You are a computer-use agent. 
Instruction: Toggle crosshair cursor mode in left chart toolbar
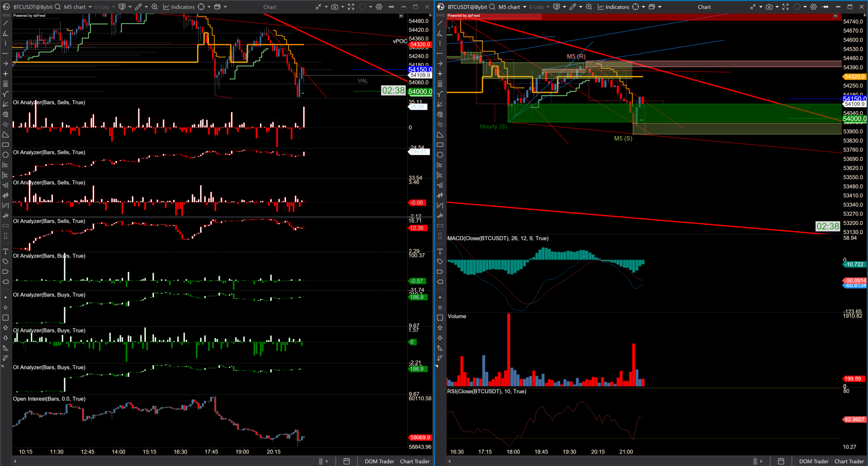click(201, 7)
